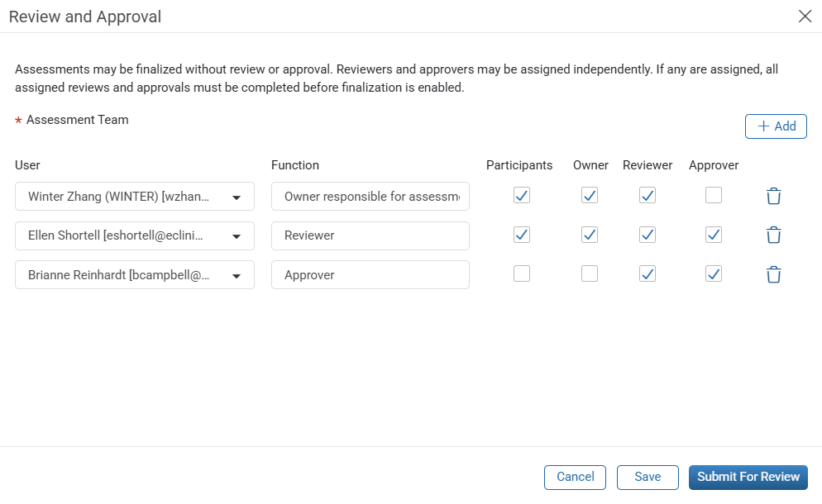Uncheck Reviewer for Brianne Reinhardt
Screen dimensions: 822x504
[x=648, y=273]
